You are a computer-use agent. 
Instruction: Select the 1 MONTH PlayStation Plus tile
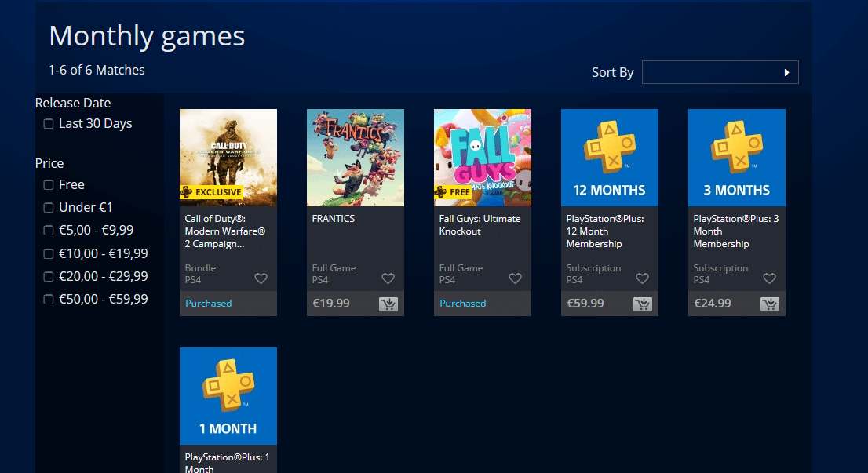click(228, 396)
